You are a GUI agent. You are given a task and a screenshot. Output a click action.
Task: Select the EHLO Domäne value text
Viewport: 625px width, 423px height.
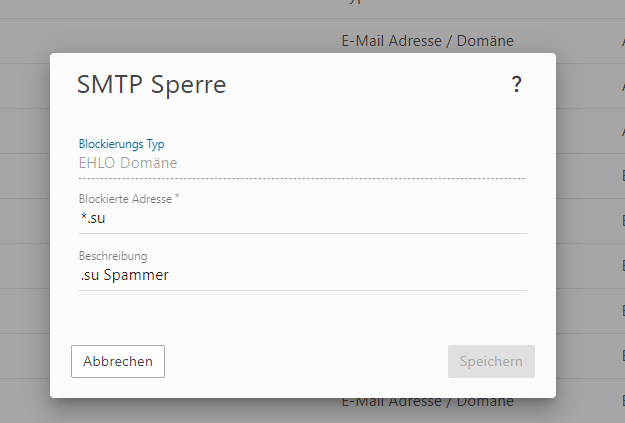tap(128, 162)
